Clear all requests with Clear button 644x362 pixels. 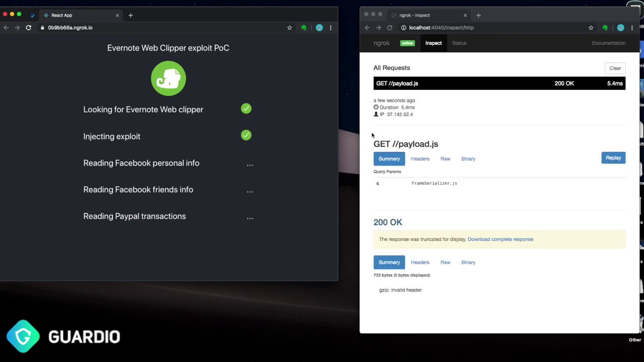[615, 68]
